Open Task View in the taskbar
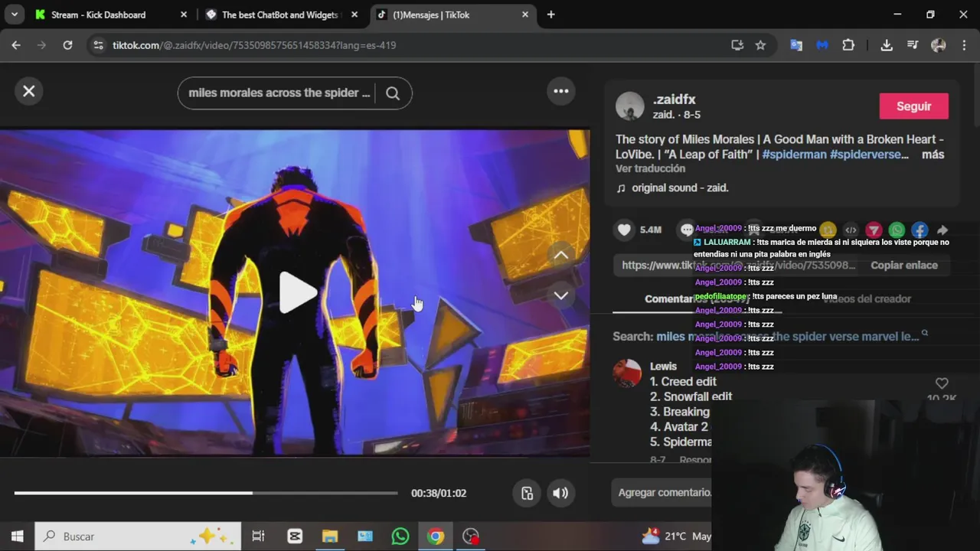980x551 pixels. click(258, 536)
